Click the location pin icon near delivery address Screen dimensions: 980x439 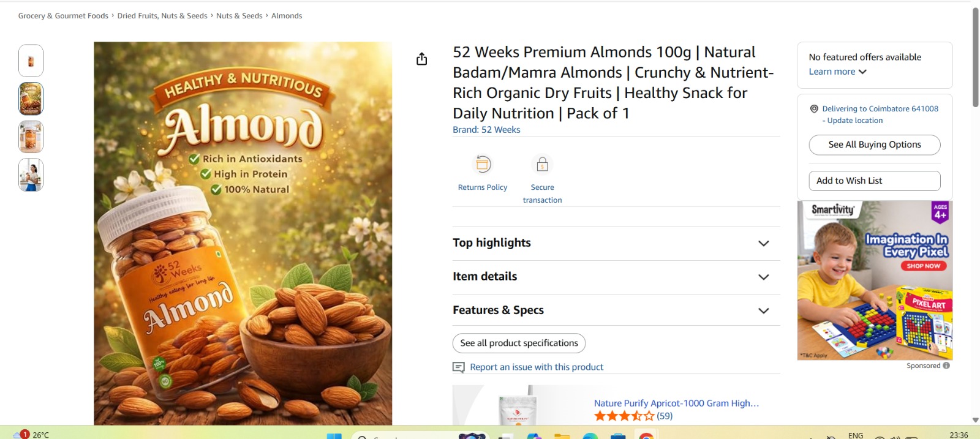click(x=814, y=109)
